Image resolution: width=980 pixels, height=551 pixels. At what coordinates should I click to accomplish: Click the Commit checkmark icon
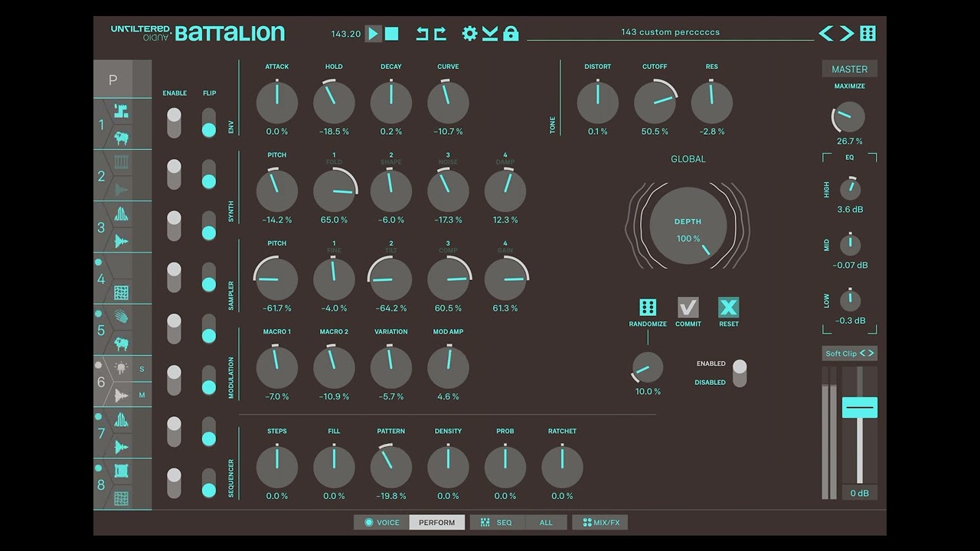[688, 308]
